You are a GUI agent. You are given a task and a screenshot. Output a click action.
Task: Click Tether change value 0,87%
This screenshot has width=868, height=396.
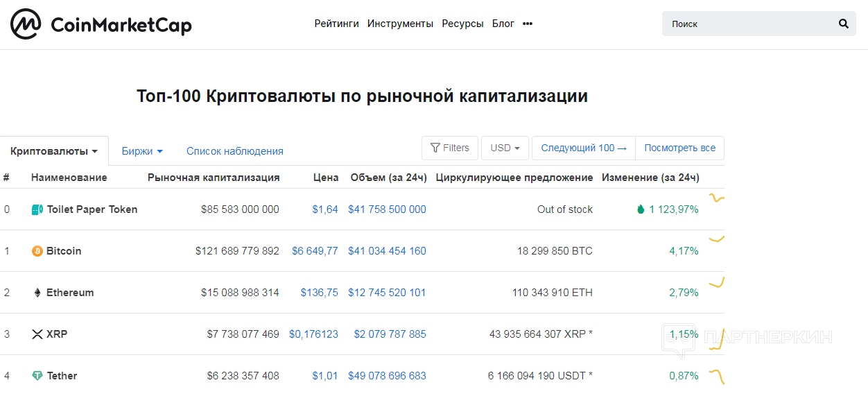click(684, 376)
